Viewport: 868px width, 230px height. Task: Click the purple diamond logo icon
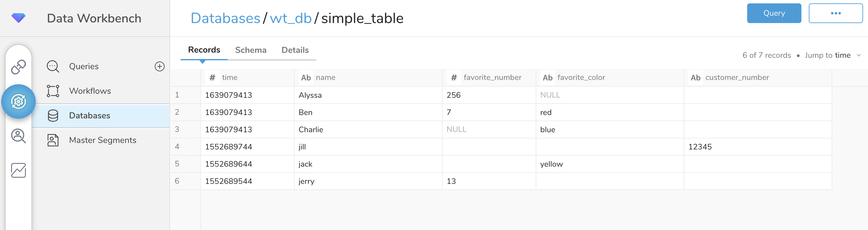point(18,18)
